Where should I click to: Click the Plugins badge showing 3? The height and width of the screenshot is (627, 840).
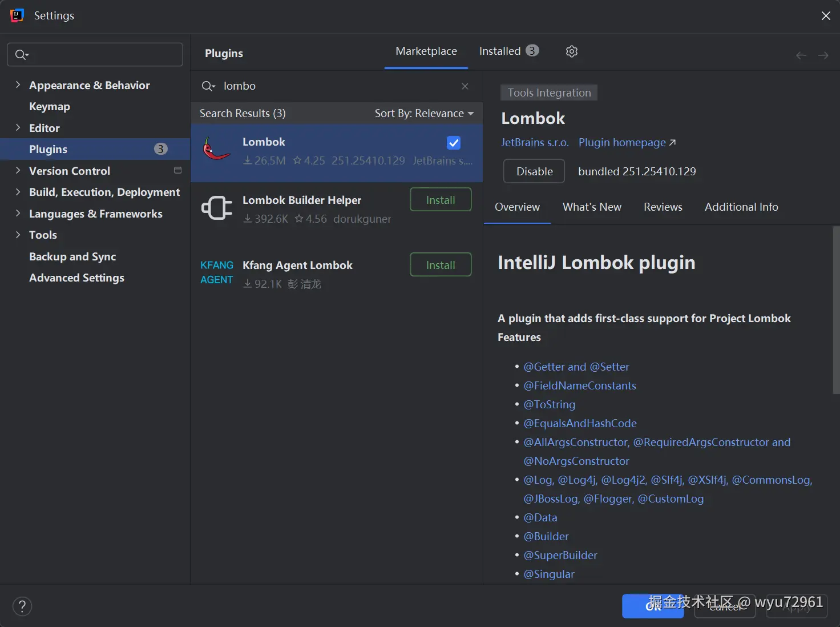pos(161,149)
